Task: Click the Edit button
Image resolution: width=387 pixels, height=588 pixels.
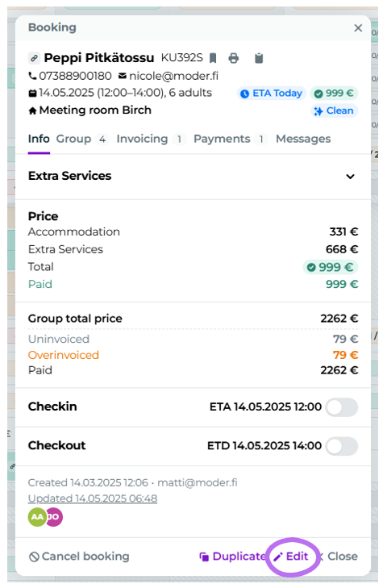Action: [x=291, y=557]
